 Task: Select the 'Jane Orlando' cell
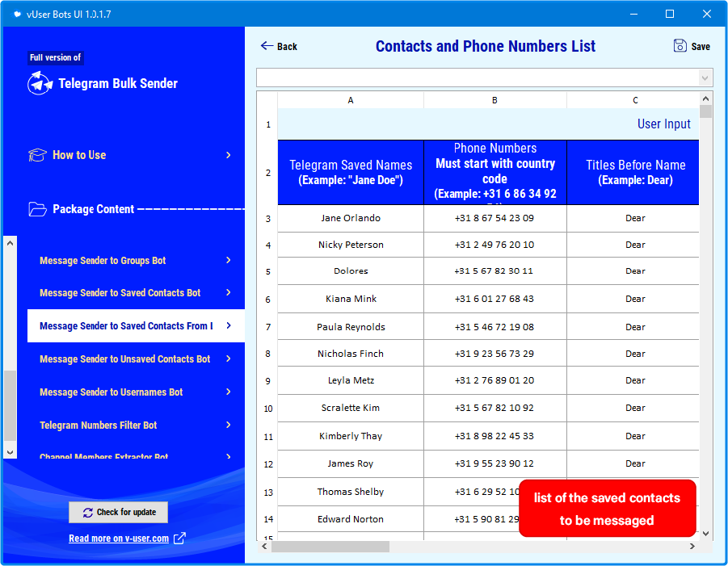point(351,219)
